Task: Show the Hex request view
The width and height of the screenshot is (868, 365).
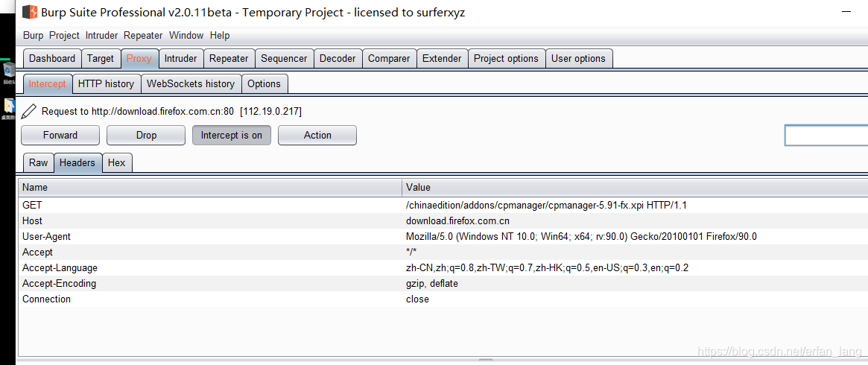Action: pyautogui.click(x=117, y=162)
